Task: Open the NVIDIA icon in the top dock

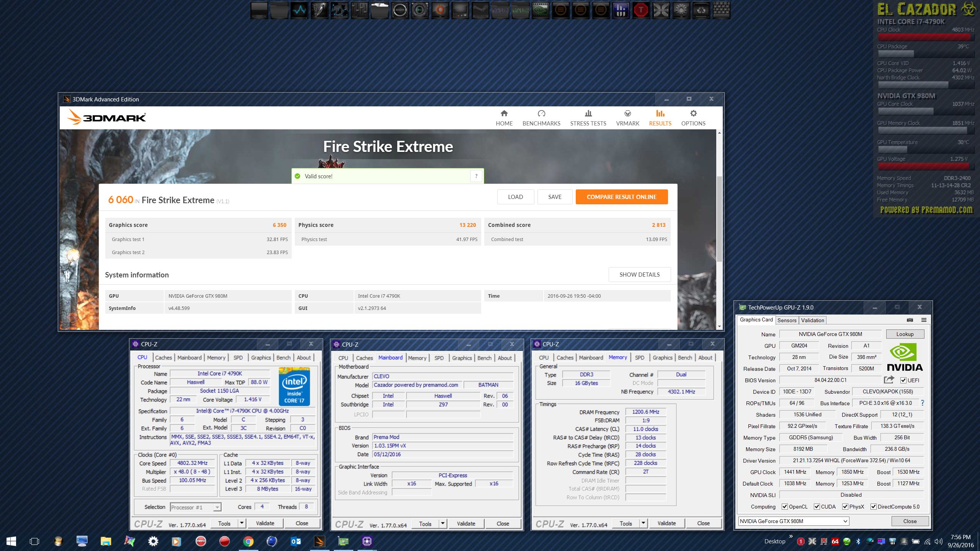Action: (540, 10)
